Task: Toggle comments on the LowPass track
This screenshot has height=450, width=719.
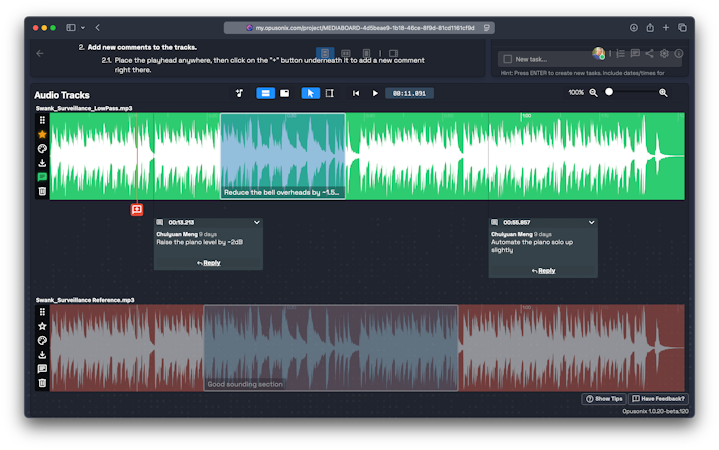Action: 42,177
